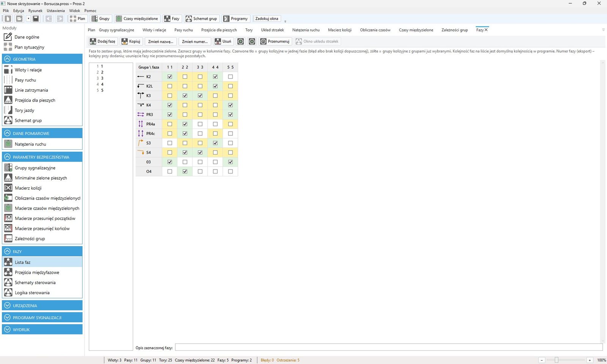Click the first round green icon button after Usuń
The image size is (607, 364).
(x=241, y=41)
